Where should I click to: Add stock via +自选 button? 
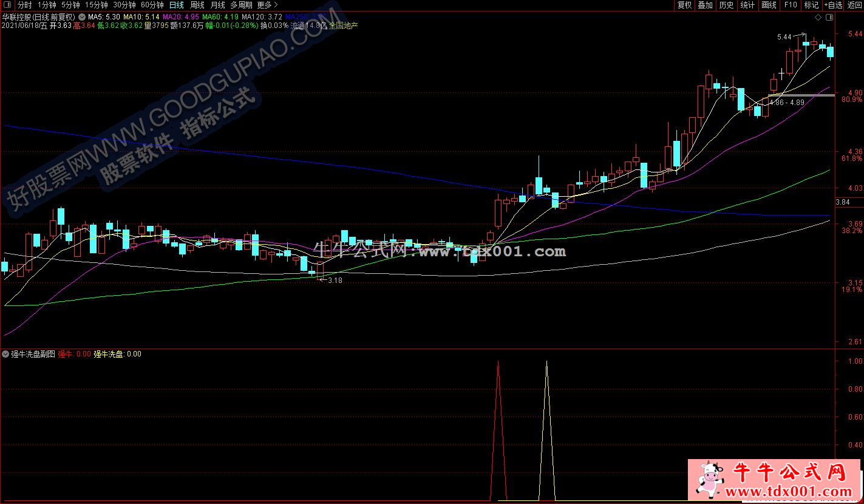coord(833,5)
